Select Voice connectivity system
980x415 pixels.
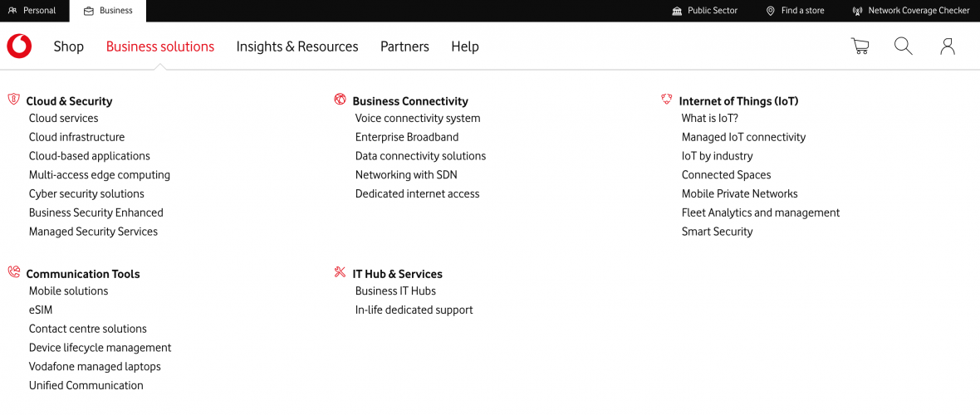point(418,118)
